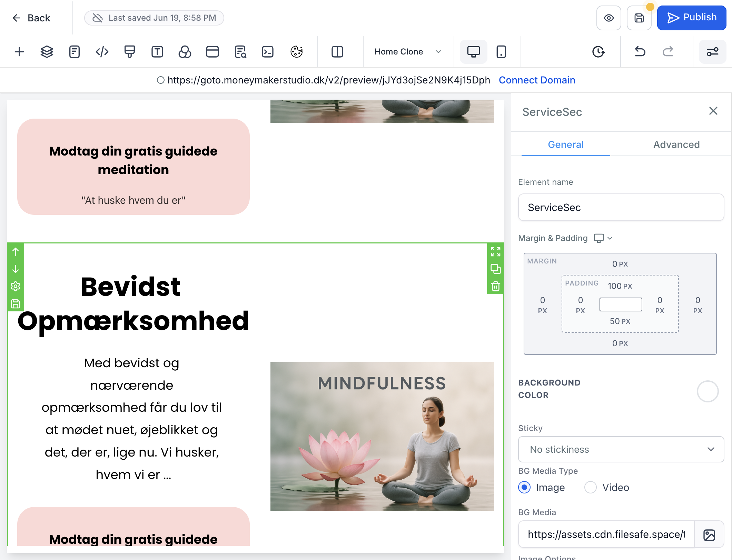Screen dimensions: 732x560
Task: Open section settings gear icon
Action: (16, 286)
